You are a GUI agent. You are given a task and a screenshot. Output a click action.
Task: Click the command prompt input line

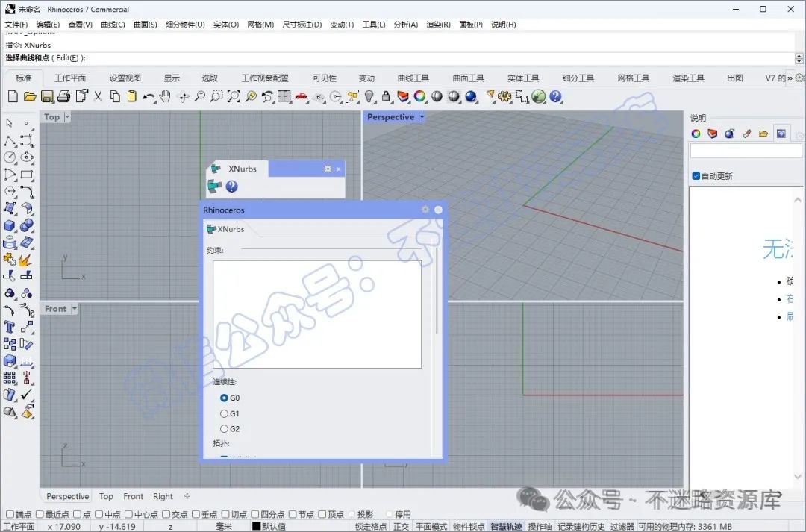399,58
